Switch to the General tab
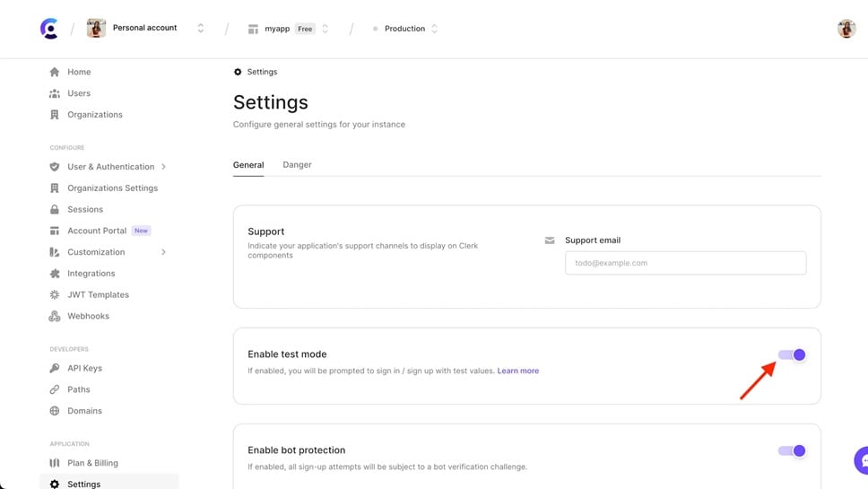The height and width of the screenshot is (489, 868). 248,165
